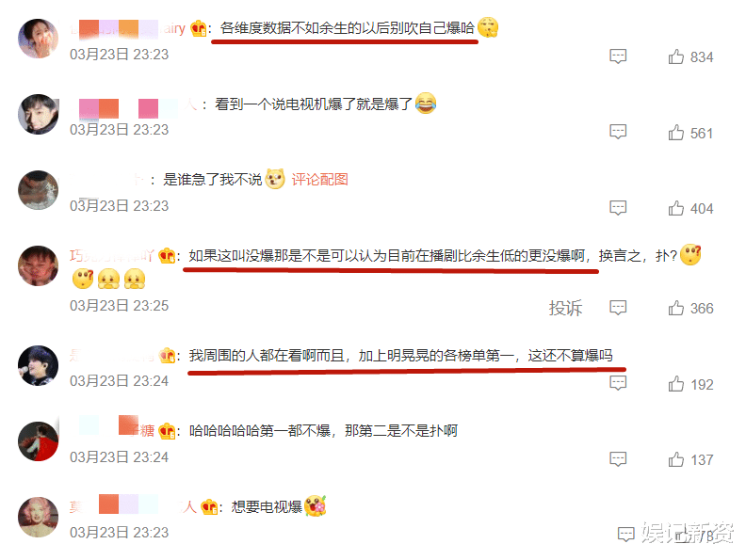Click the 投诉 report link

click(x=565, y=308)
